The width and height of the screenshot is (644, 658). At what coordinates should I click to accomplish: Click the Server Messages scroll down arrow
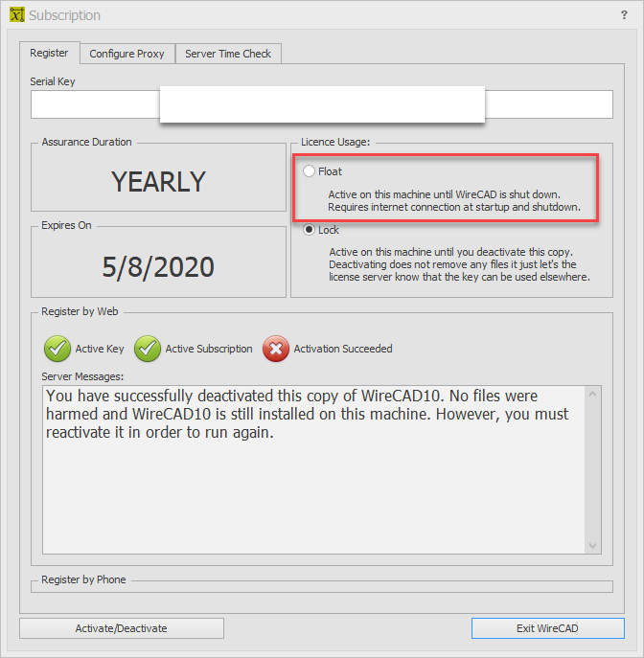click(x=593, y=546)
